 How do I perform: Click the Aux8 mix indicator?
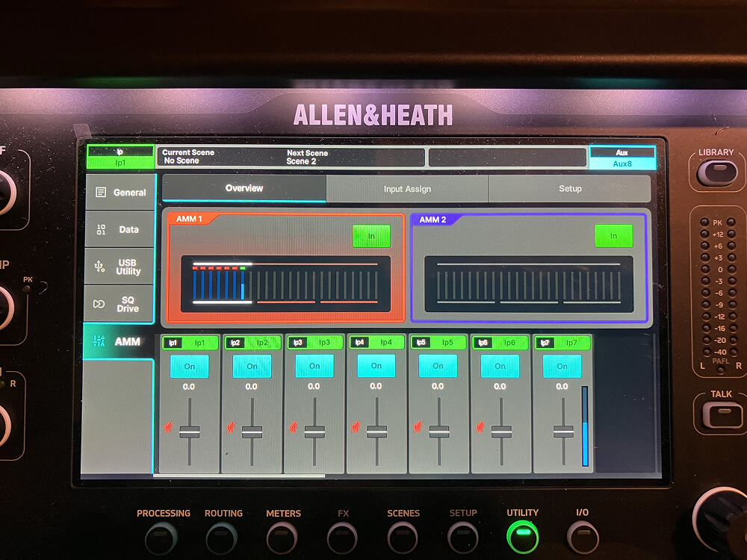[622, 158]
